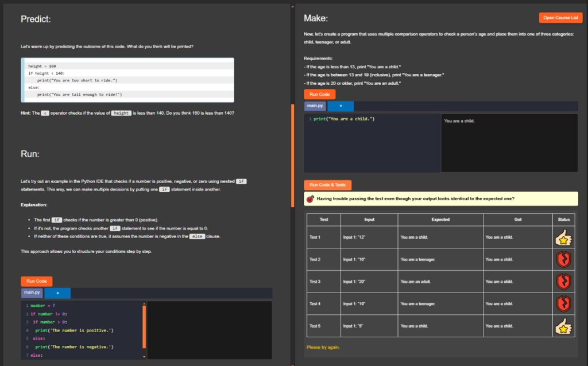The height and width of the screenshot is (366, 588).
Task: Click the thumbs-up status icon for Test 1
Action: [x=563, y=237]
